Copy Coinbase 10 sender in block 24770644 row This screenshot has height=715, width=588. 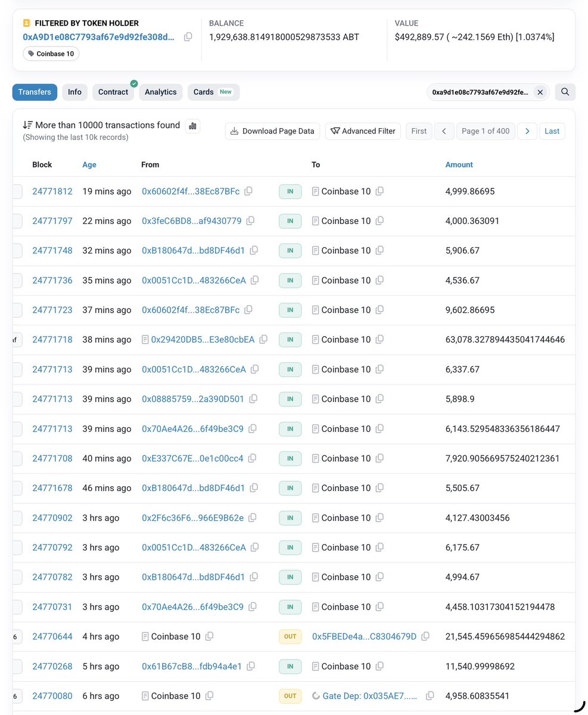pos(209,636)
